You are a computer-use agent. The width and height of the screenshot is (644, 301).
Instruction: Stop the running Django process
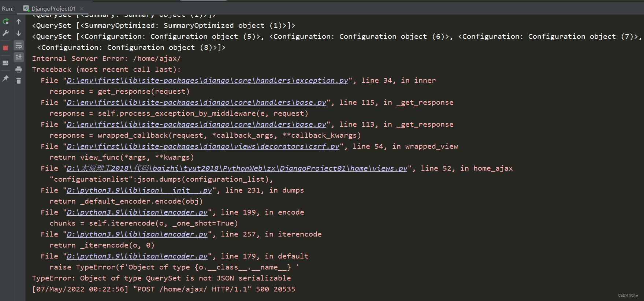(5, 48)
